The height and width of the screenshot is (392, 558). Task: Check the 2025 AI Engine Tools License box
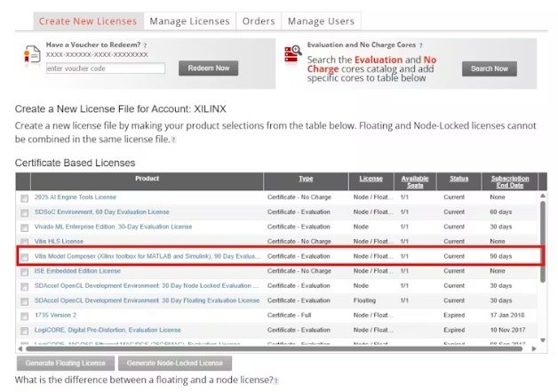click(x=25, y=197)
